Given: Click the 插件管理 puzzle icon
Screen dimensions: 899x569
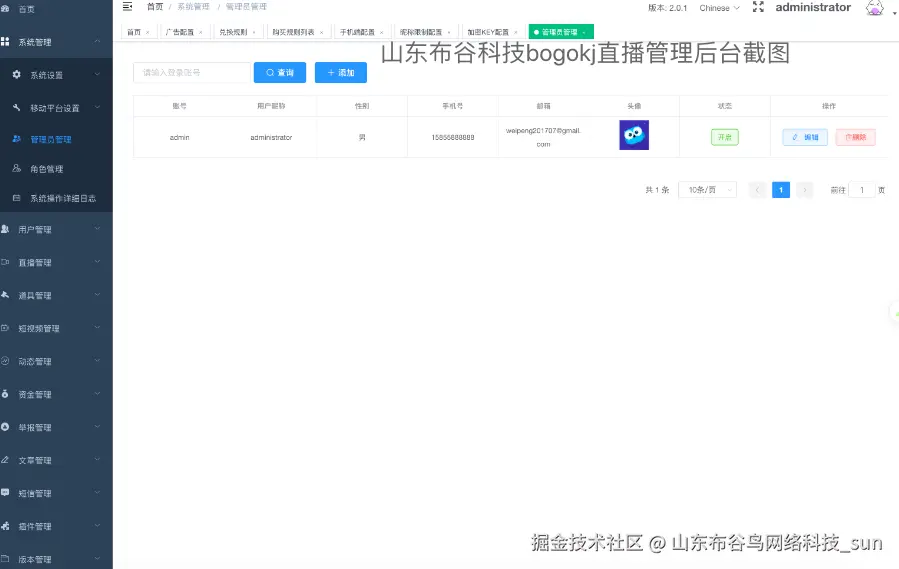Looking at the screenshot, I should click(x=5, y=526).
